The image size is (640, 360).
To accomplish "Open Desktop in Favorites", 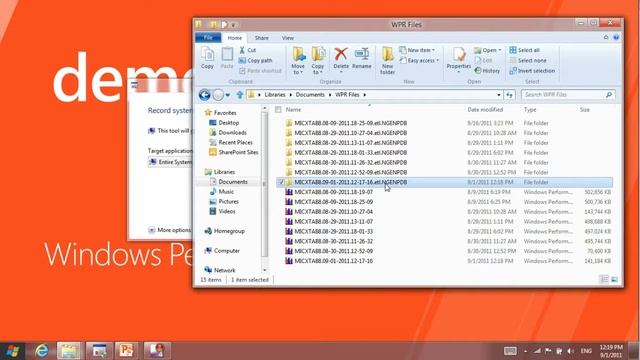I will [x=224, y=122].
